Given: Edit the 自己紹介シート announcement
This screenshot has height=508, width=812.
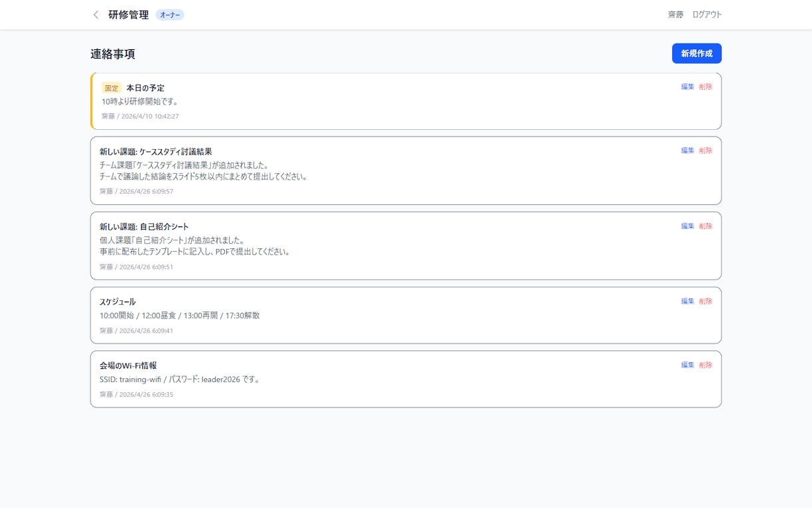Looking at the screenshot, I should [x=688, y=226].
